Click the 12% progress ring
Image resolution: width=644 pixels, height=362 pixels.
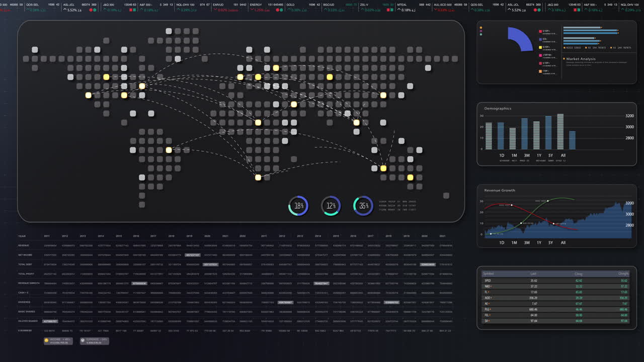point(331,206)
